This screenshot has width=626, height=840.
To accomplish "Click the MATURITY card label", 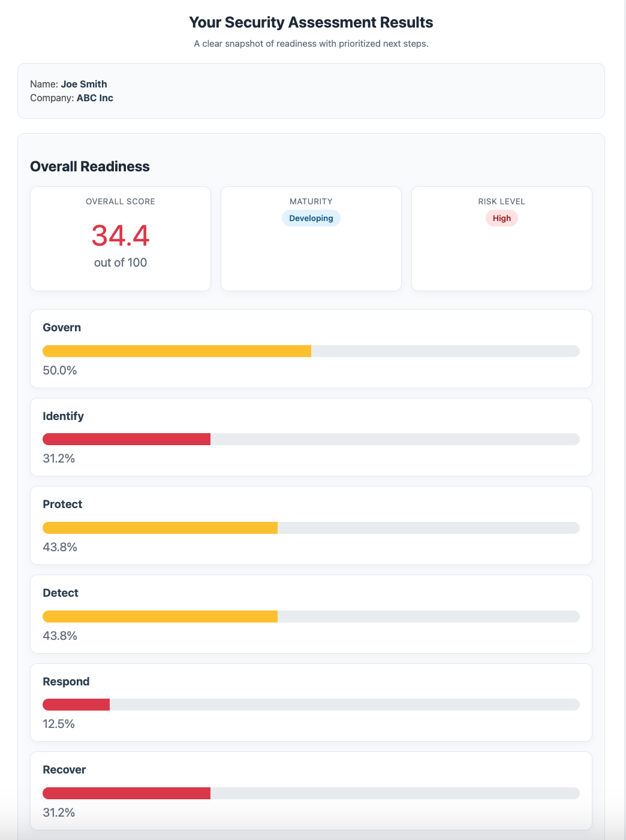I will (x=311, y=201).
